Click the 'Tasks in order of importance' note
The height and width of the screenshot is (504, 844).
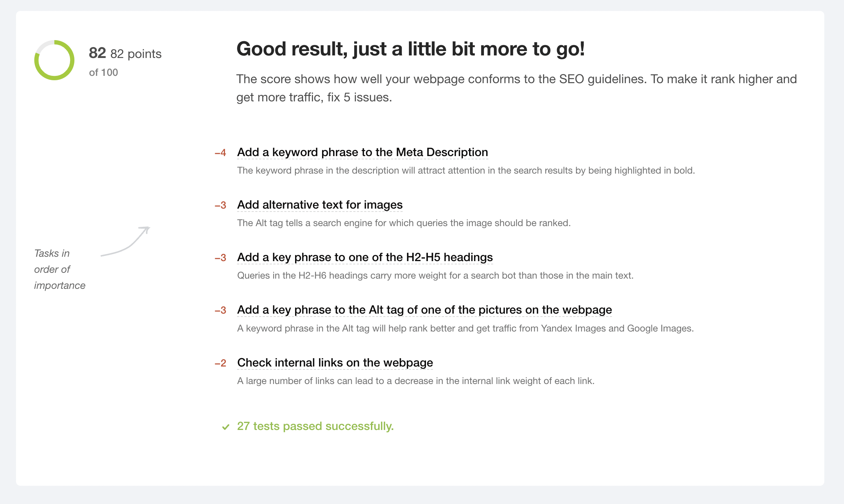click(60, 269)
